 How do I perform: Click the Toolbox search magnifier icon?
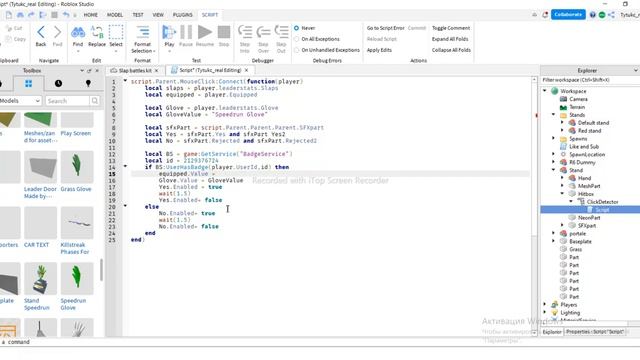click(x=95, y=100)
